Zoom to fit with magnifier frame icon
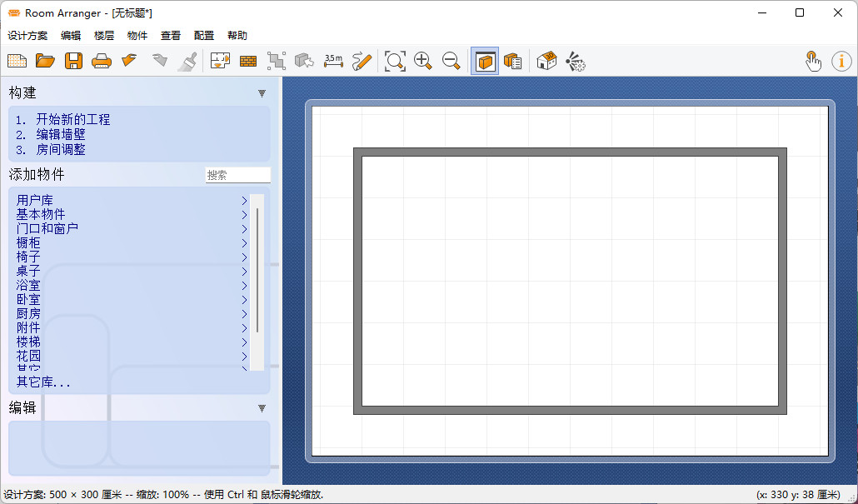This screenshot has width=858, height=504. tap(395, 61)
